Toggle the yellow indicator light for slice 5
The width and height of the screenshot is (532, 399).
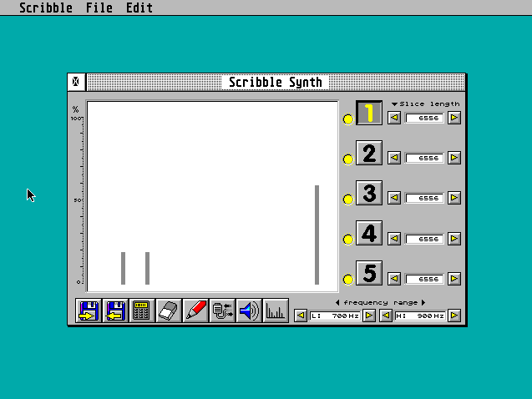(348, 280)
